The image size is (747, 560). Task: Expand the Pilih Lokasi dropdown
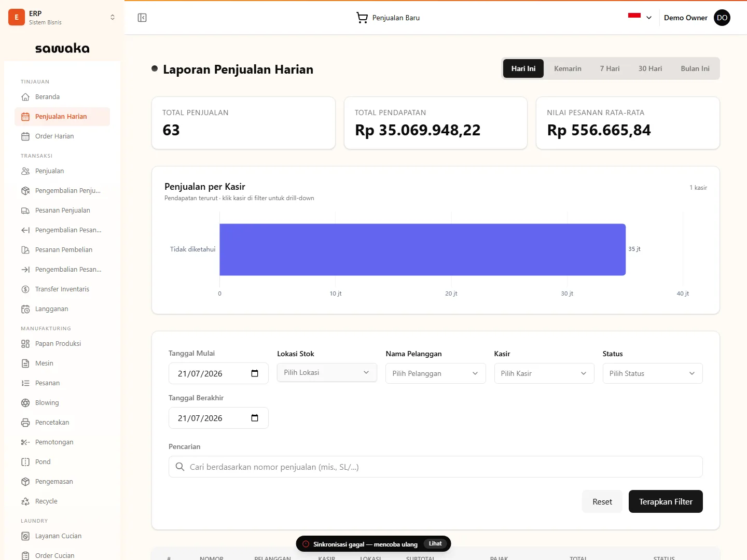click(x=327, y=372)
